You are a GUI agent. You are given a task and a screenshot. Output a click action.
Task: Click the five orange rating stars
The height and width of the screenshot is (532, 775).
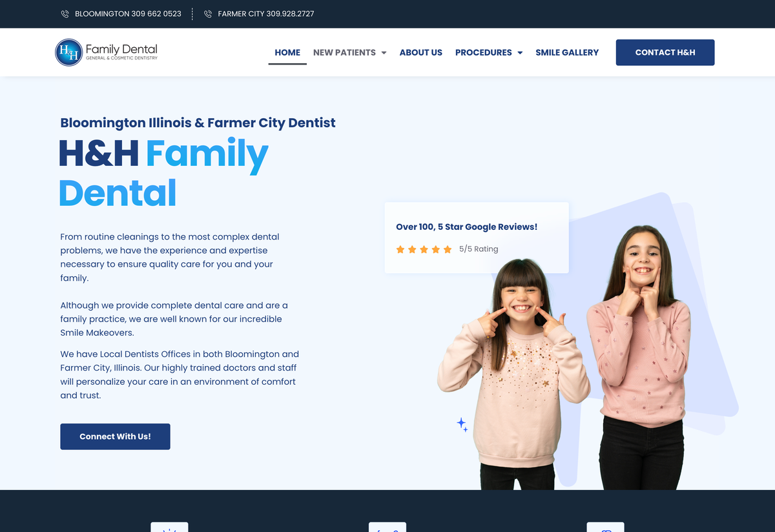tap(424, 249)
